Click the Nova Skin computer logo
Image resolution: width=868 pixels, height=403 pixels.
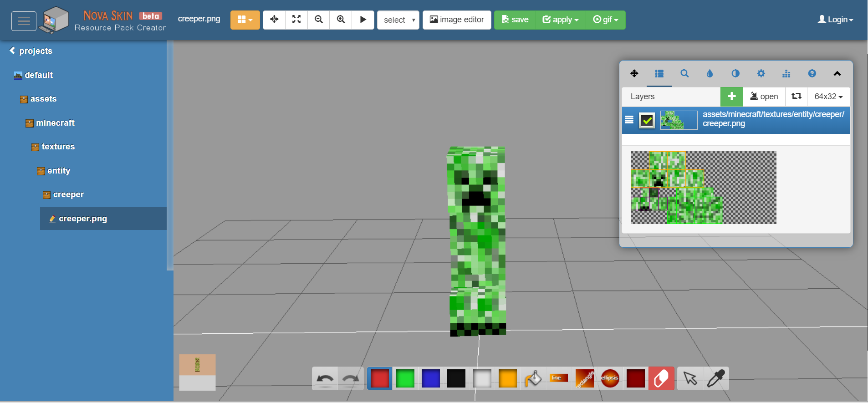coord(54,20)
